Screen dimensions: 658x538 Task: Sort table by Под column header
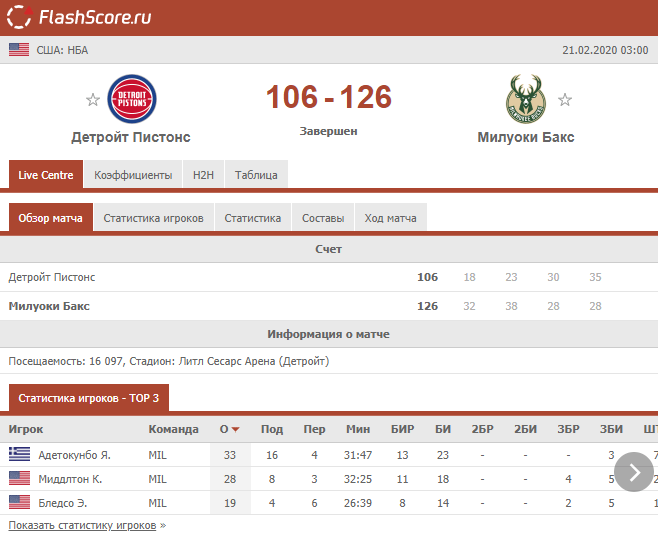click(272, 429)
